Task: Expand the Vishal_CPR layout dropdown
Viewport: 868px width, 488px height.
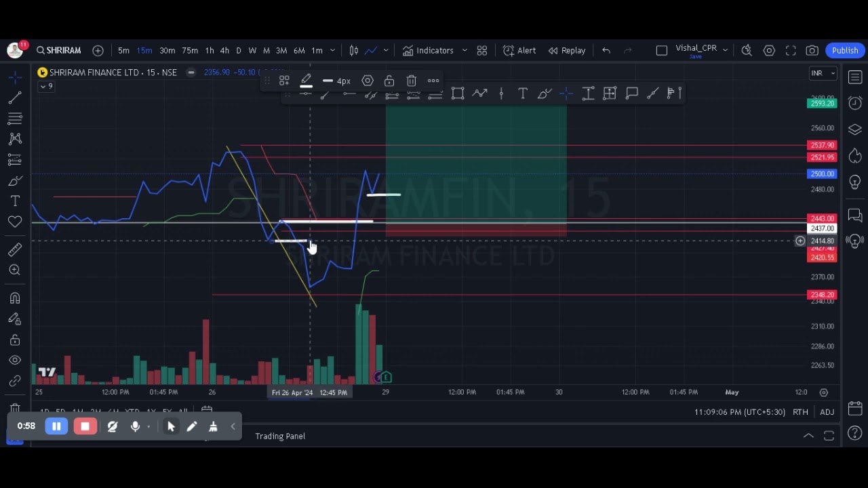Action: click(x=725, y=50)
